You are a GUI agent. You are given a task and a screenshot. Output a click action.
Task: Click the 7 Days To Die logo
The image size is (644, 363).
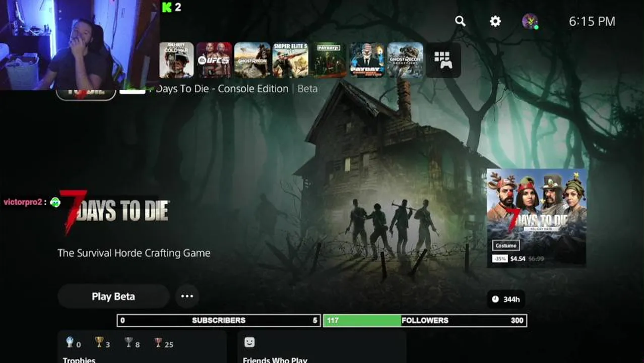[x=114, y=212]
